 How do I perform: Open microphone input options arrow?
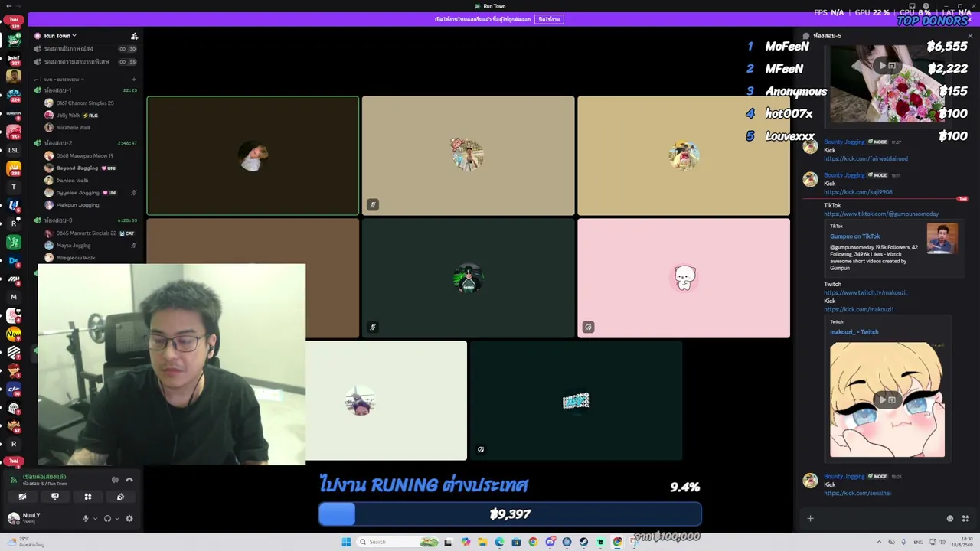(x=95, y=518)
